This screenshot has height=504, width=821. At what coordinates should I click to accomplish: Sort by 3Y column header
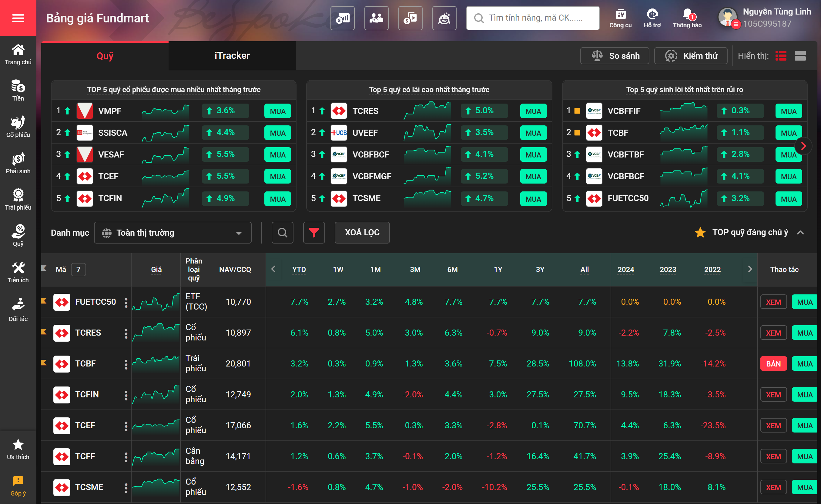pyautogui.click(x=540, y=269)
